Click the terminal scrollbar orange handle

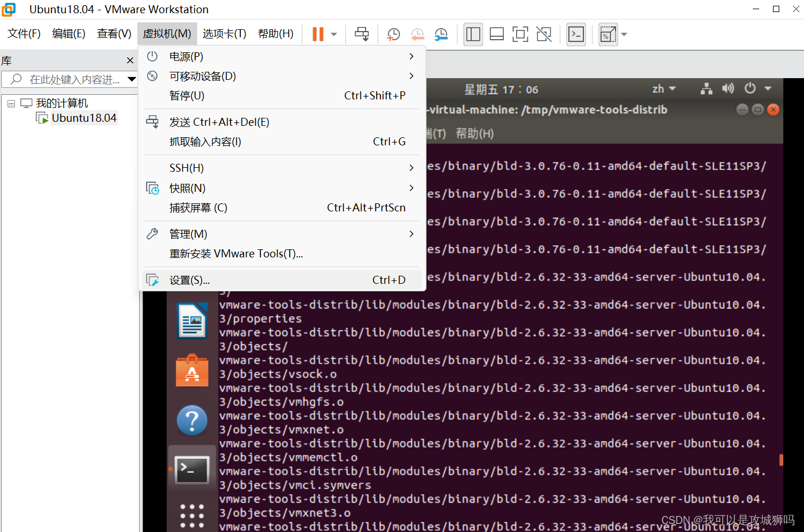[x=781, y=460]
